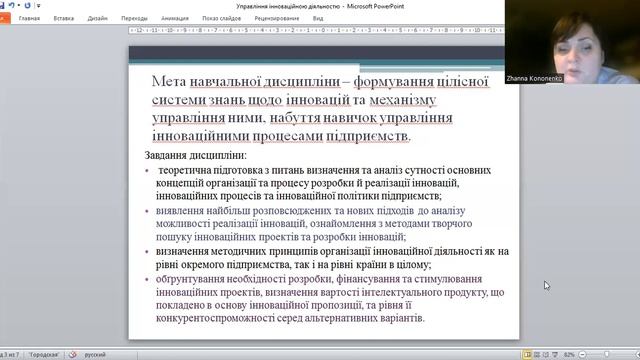Image resolution: width=640 pixels, height=360 pixels.
Task: Open the orange File tab
Action: tap(5, 18)
